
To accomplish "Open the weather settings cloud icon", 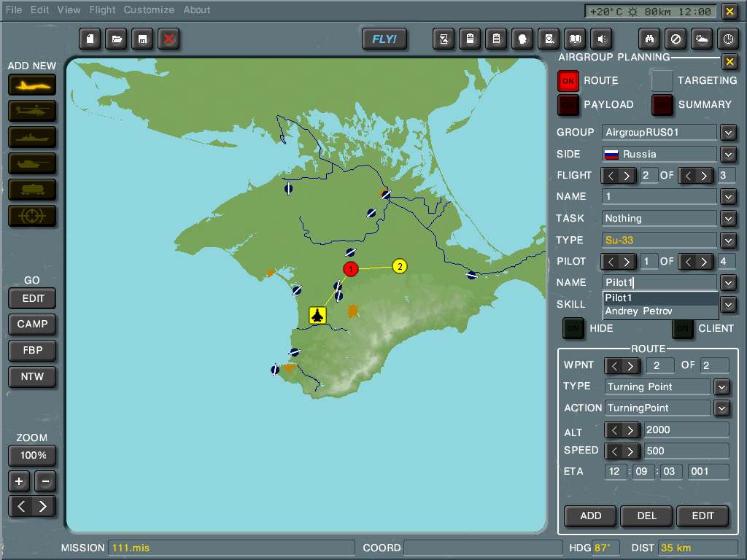I will coord(701,39).
